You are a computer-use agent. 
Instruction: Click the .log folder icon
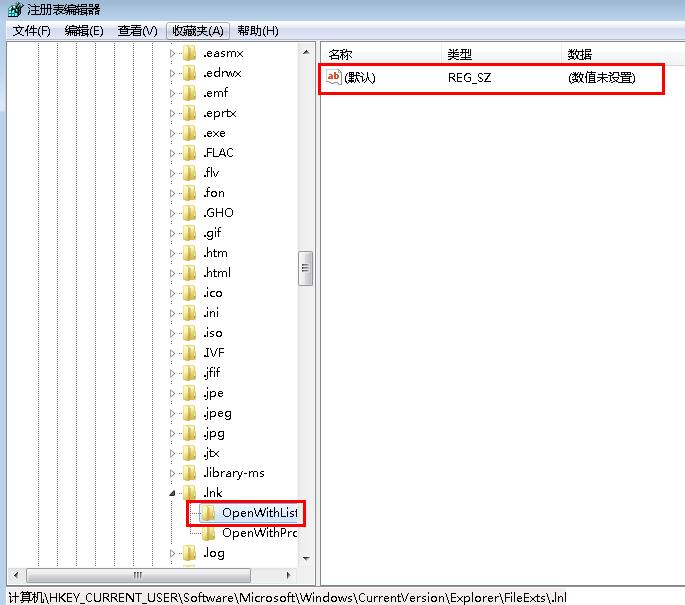pos(189,553)
